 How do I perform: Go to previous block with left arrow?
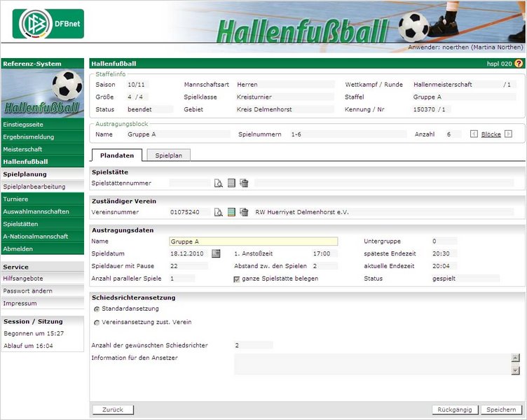(474, 134)
